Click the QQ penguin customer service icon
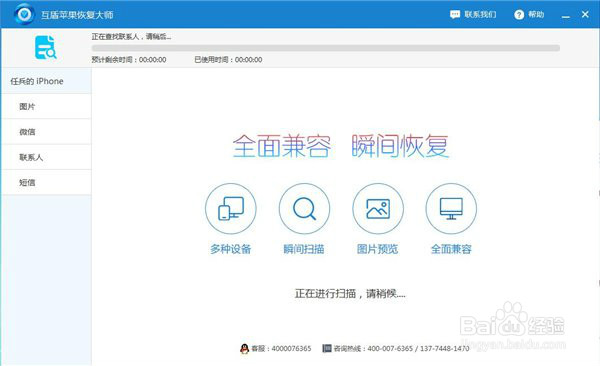 [x=245, y=348]
